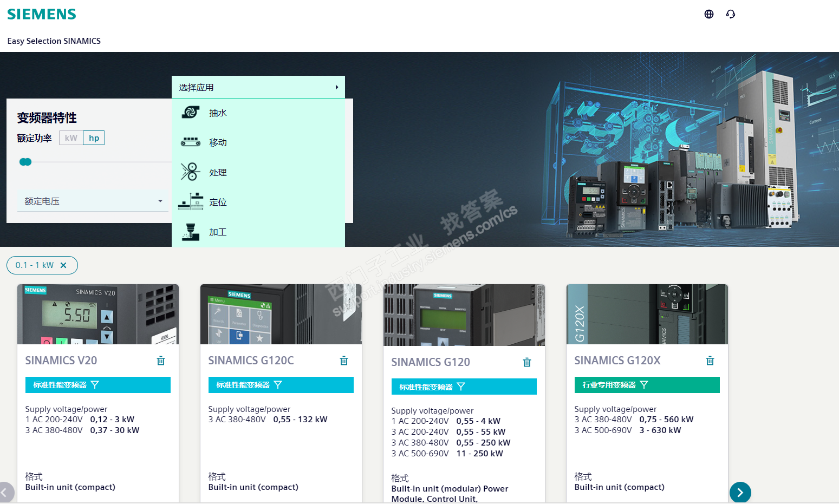Viewport: 839px width, 504px height.
Task: Click the V20 format text Built-in unit (compact)
Action: tap(70, 487)
